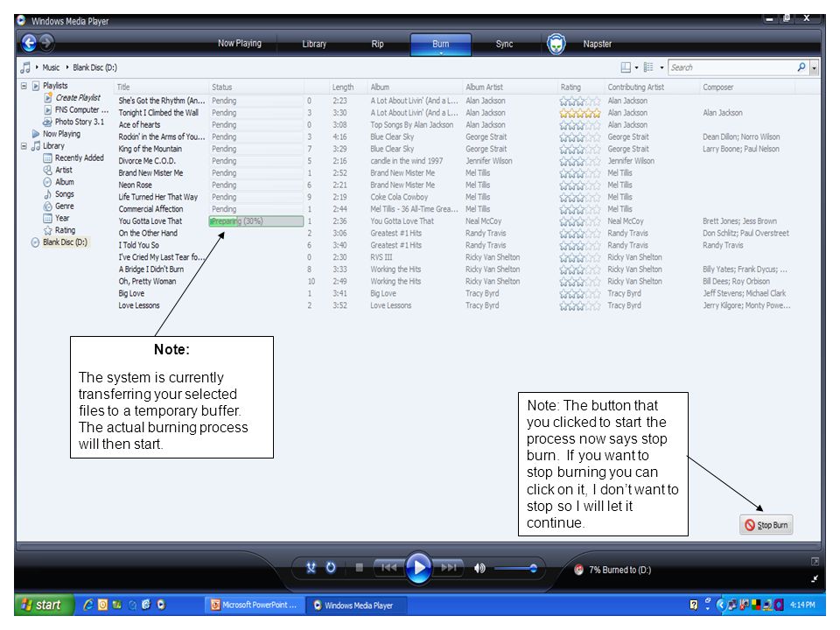Click the full-screen icon above compact mode
The image size is (840, 630).
click(815, 562)
